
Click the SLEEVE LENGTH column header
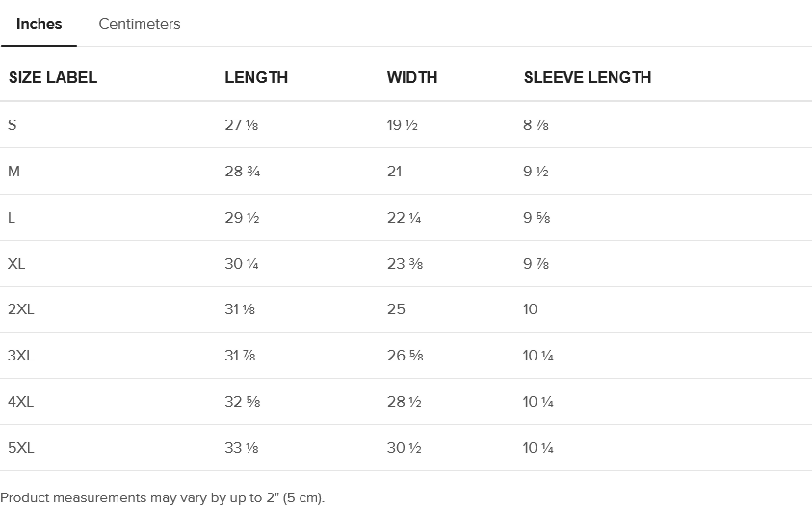588,78
